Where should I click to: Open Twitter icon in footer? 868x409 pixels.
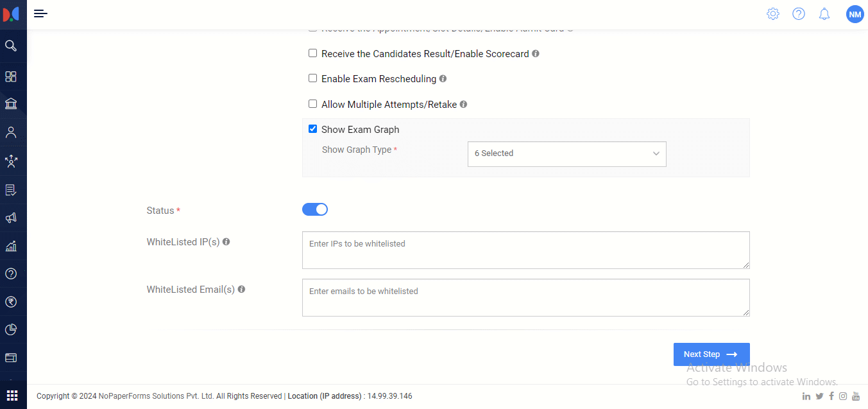819,396
